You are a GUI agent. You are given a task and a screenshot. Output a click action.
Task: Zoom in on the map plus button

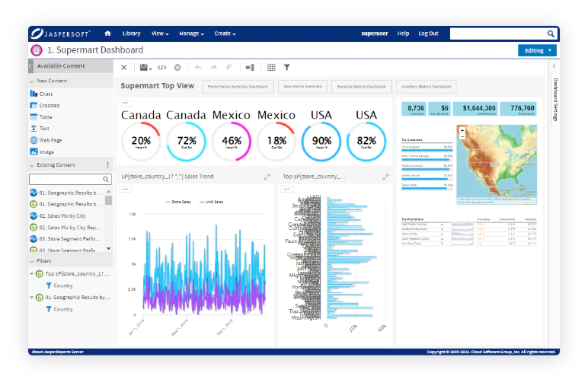[462, 130]
